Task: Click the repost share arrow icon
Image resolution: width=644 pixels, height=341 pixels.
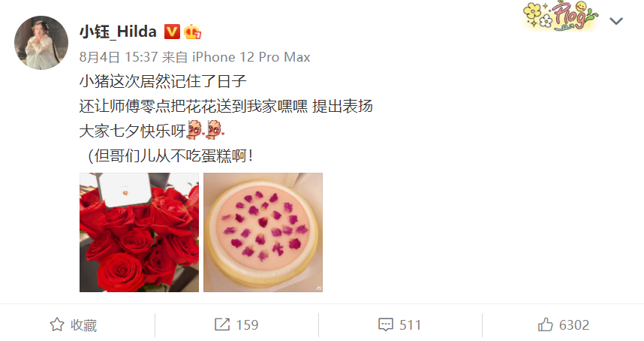Action: coord(222,324)
